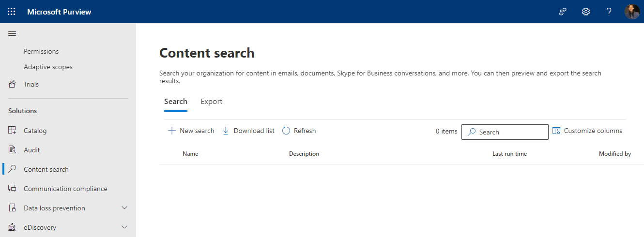Click Customize columns label
The width and height of the screenshot is (644, 237).
point(593,131)
